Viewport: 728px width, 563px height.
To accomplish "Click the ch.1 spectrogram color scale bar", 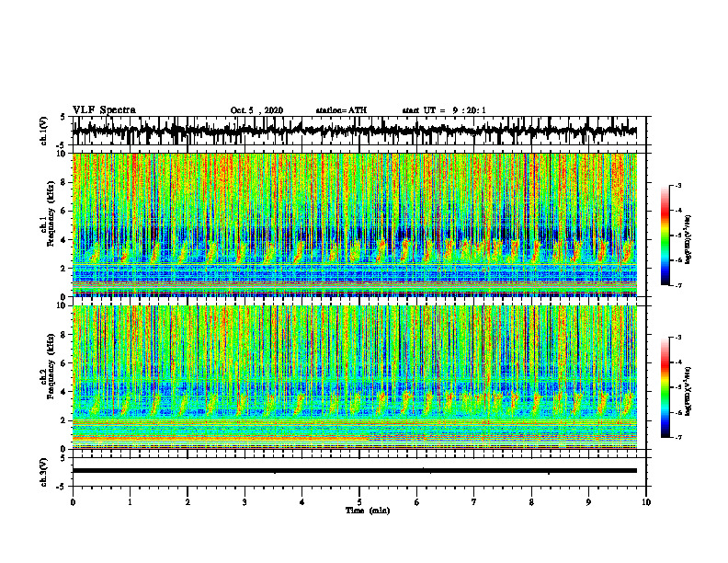I will pyautogui.click(x=665, y=236).
